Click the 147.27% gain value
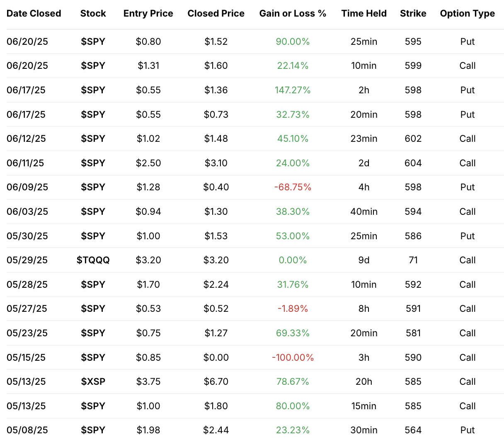The height and width of the screenshot is (442, 504). coord(293,90)
